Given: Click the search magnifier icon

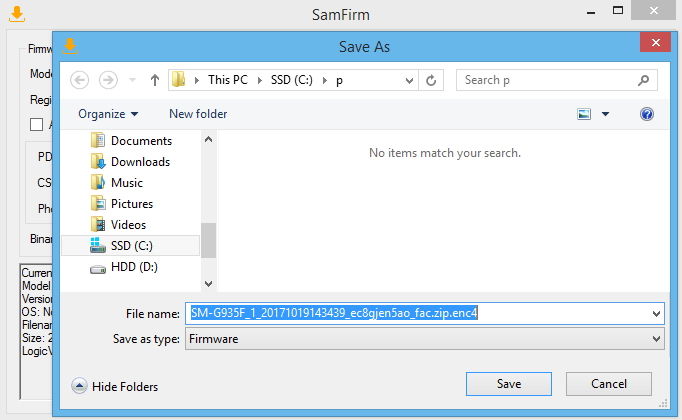Looking at the screenshot, I should (644, 80).
